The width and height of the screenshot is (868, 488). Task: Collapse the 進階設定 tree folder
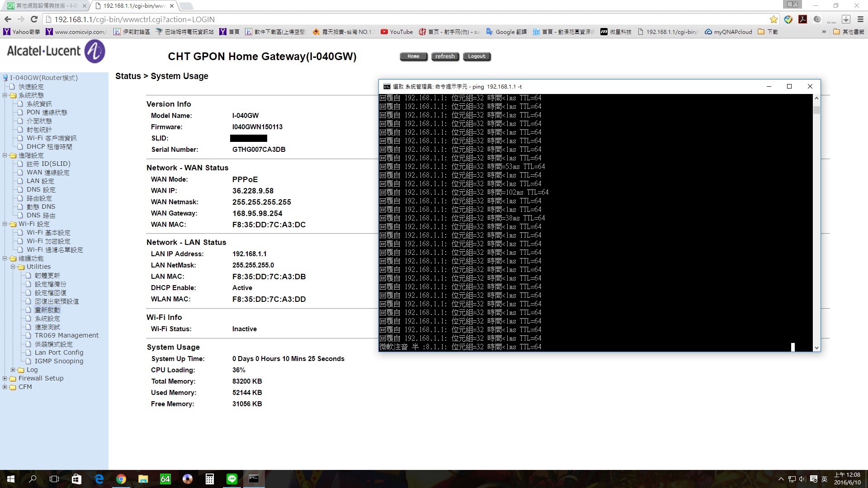[x=5, y=155]
